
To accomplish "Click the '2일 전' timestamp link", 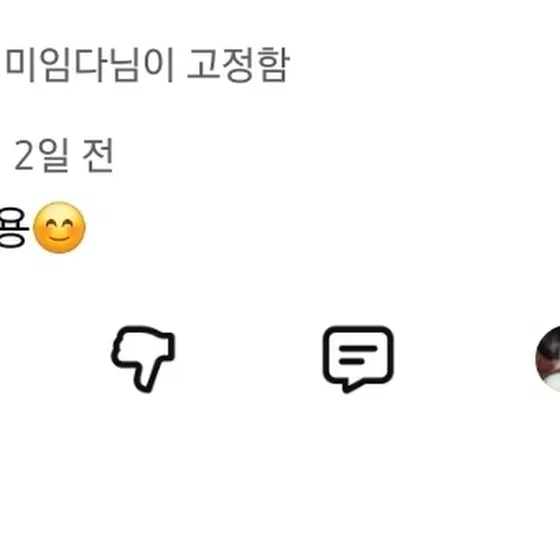I will (64, 156).
